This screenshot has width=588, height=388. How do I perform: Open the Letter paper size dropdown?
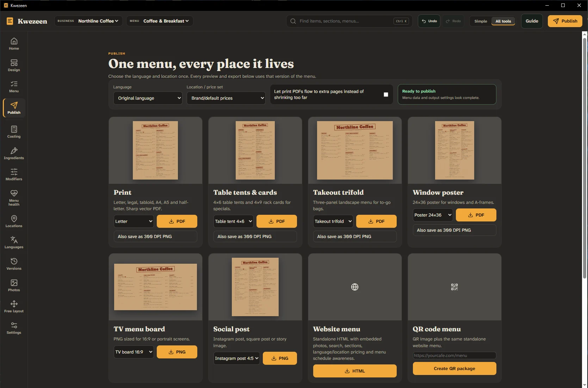click(x=134, y=221)
